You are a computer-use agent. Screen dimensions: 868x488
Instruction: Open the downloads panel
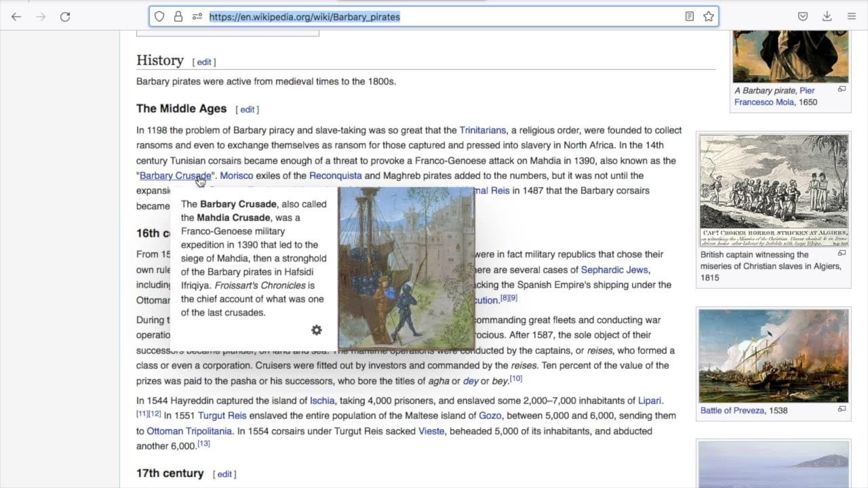[x=827, y=16]
